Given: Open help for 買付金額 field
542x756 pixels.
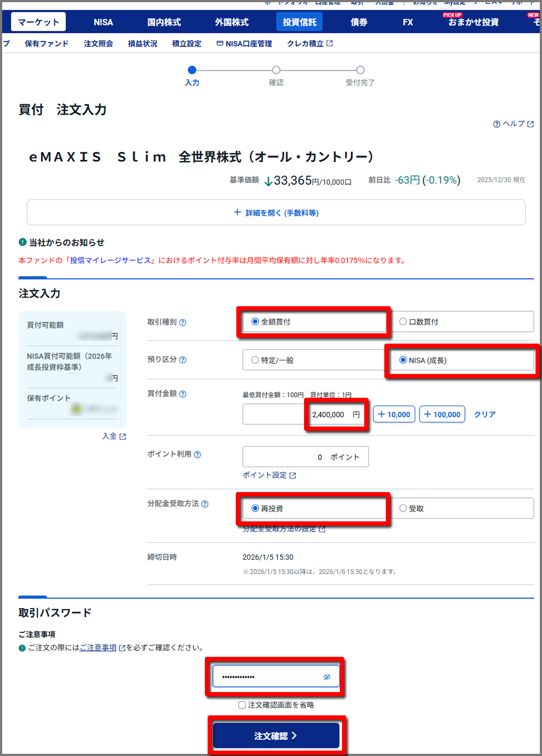Looking at the screenshot, I should (183, 394).
